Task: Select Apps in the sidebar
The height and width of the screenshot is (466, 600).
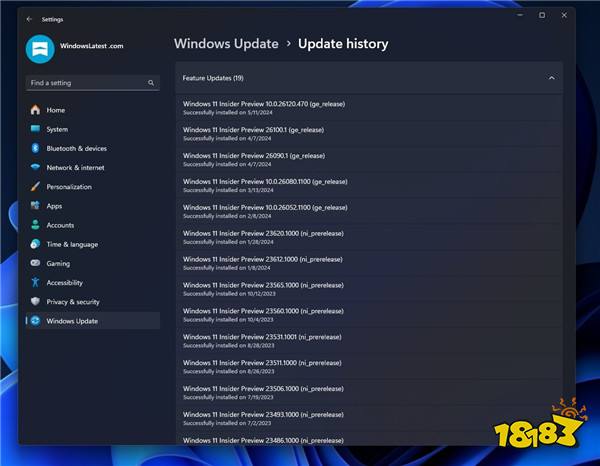Action: pos(93,205)
